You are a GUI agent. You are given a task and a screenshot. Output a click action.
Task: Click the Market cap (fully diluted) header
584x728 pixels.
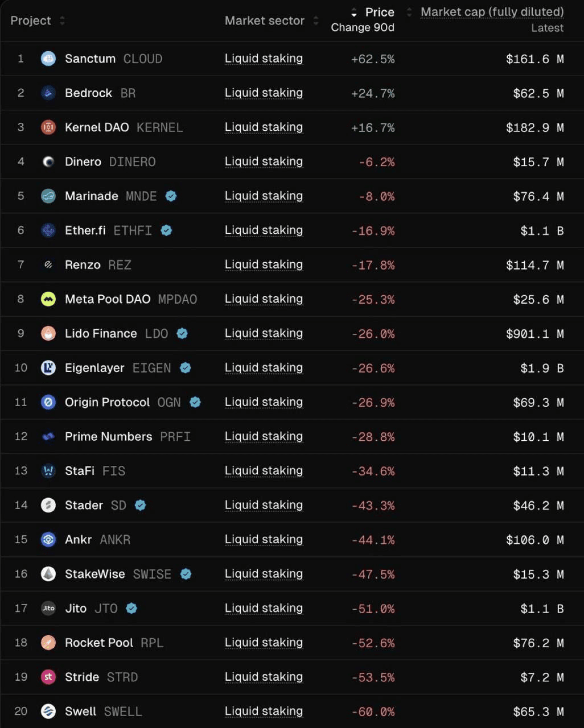[492, 12]
